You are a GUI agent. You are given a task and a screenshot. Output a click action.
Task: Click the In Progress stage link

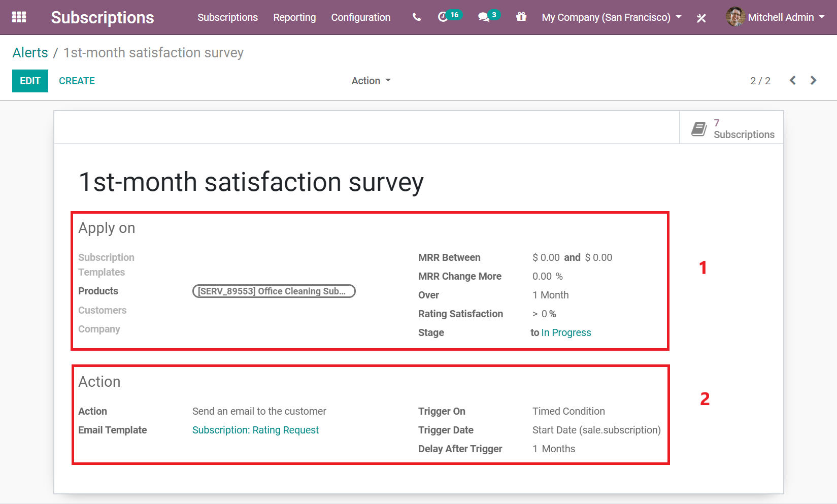point(566,332)
